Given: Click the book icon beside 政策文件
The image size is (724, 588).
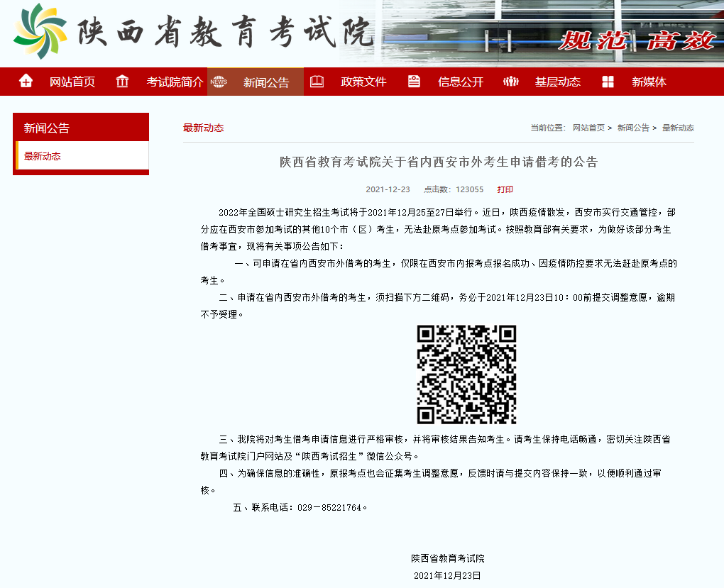Looking at the screenshot, I should click(319, 81).
